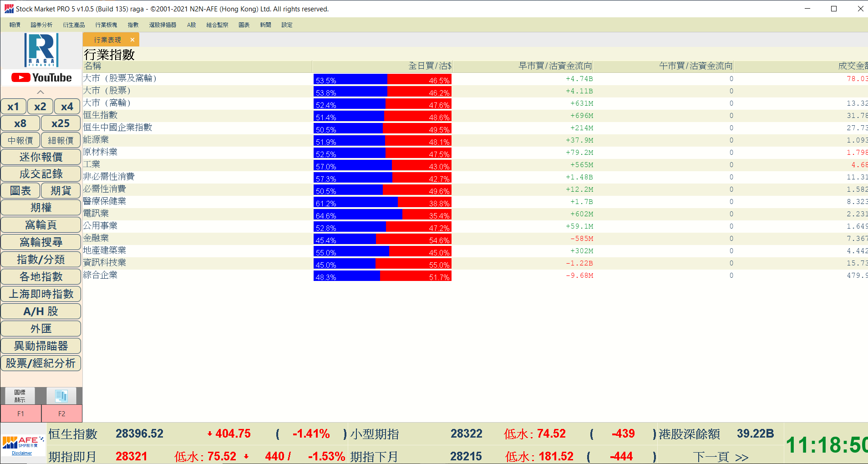Open the 設定 settings menu
This screenshot has width=868, height=464.
[287, 25]
